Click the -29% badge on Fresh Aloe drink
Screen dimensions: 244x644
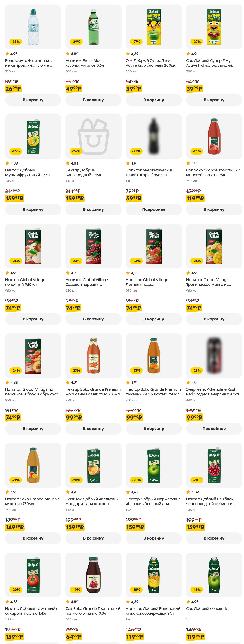76,42
